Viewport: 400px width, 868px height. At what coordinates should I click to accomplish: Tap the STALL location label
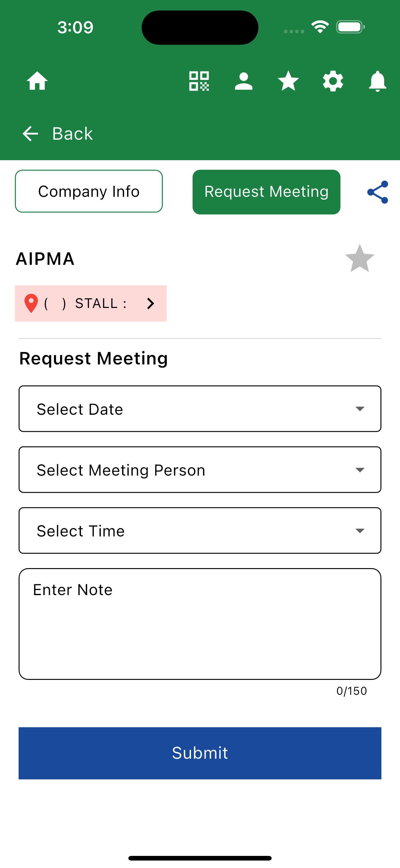(x=101, y=303)
